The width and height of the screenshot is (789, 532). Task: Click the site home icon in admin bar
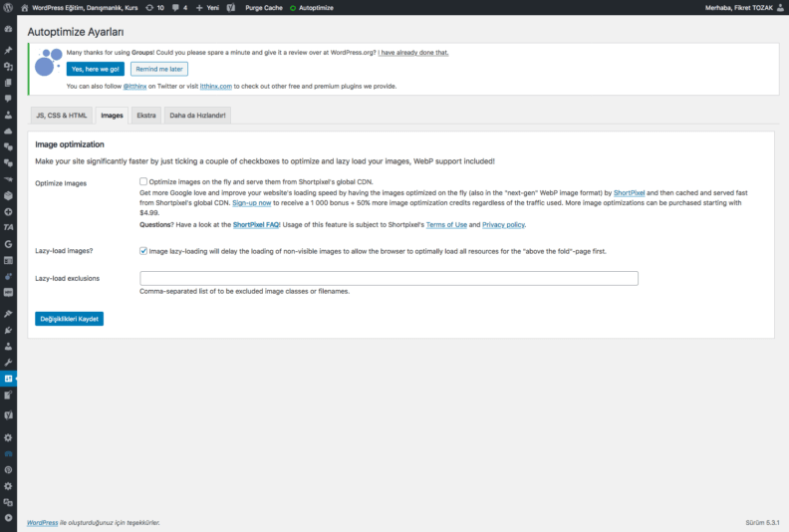coord(24,8)
